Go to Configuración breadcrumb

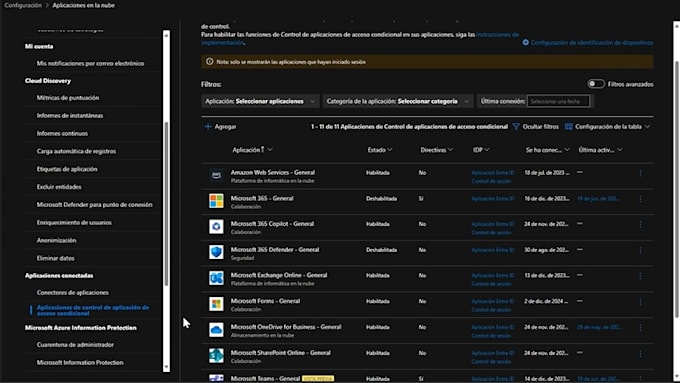(x=23, y=5)
